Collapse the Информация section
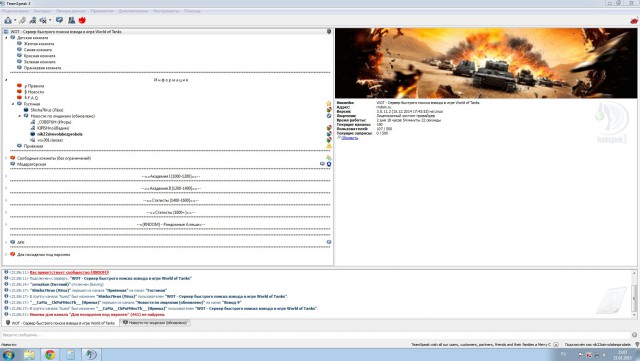The width and height of the screenshot is (640, 361). click(6, 80)
